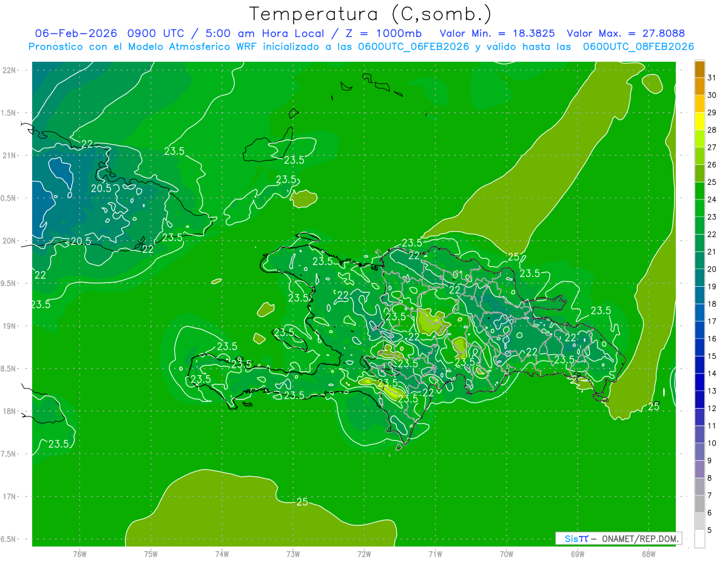
Task: Click the yellow legend segment between 28 and 29
Action: click(x=699, y=121)
